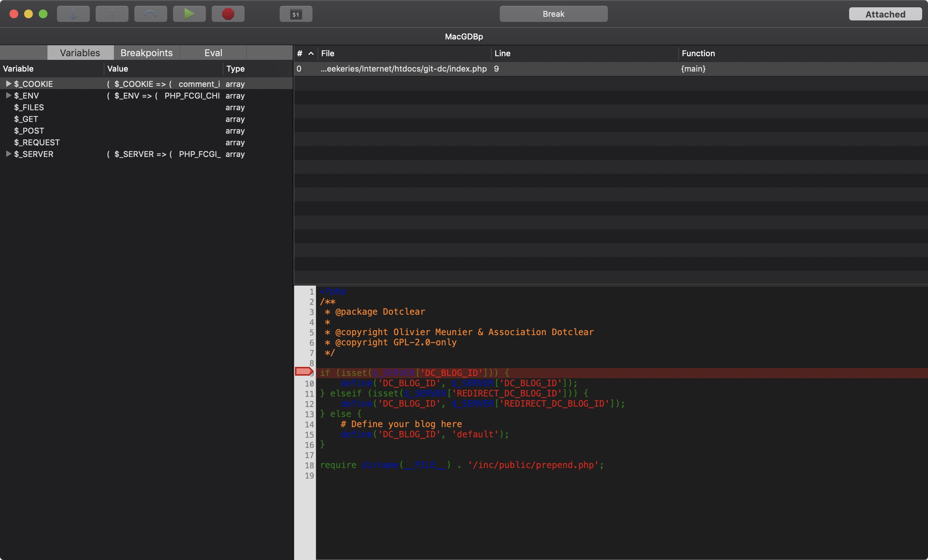
Task: Click the Function column header
Action: click(x=698, y=53)
